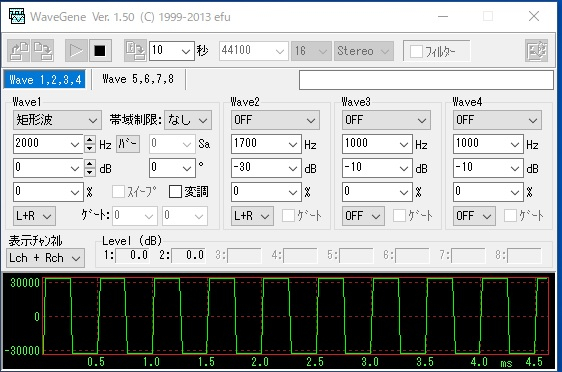Open Wave4 level dropdown showing -10
This screenshot has height=372, width=562.
coord(515,168)
